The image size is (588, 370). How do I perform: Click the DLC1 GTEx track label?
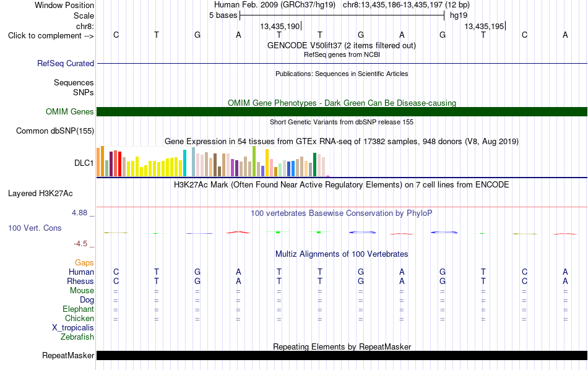[84, 163]
